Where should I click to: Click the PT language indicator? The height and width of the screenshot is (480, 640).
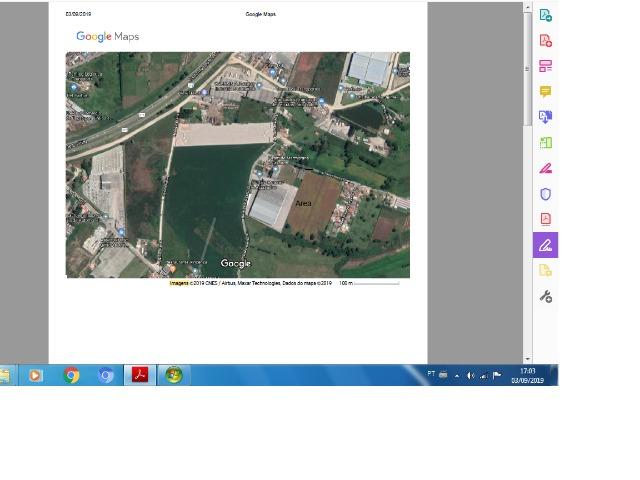coord(431,374)
